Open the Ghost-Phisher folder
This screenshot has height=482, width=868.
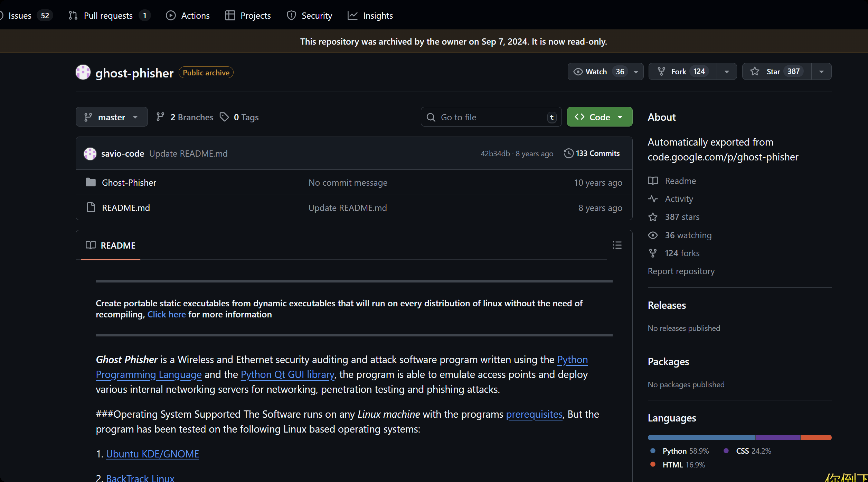(129, 183)
